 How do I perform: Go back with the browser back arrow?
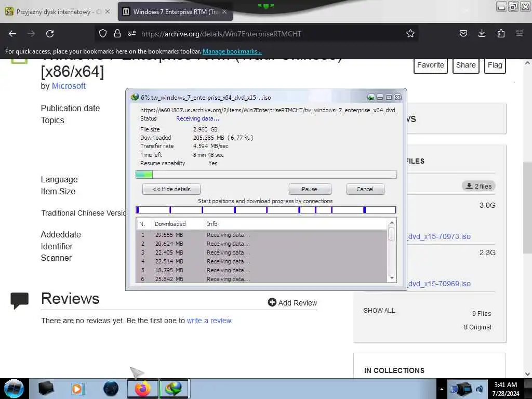pos(12,34)
